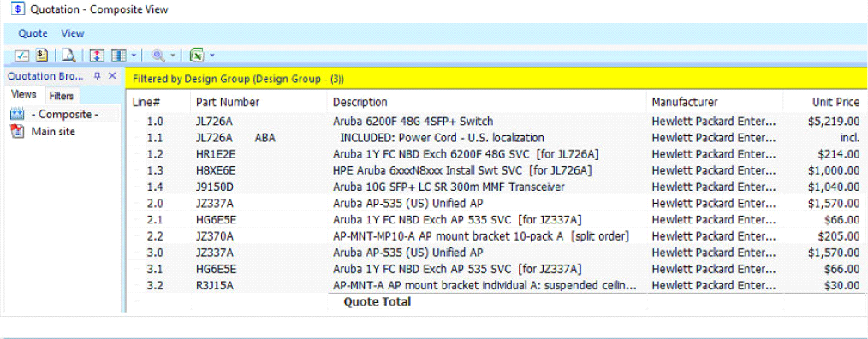Switch to the Filters tab
The image size is (868, 339).
click(61, 96)
